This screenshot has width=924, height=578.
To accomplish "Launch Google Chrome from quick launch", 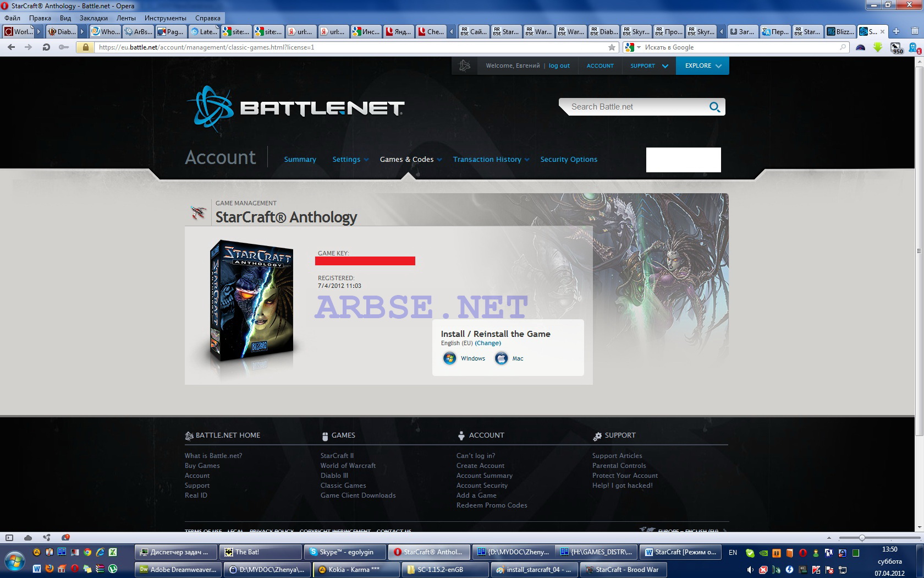I will coord(87,552).
